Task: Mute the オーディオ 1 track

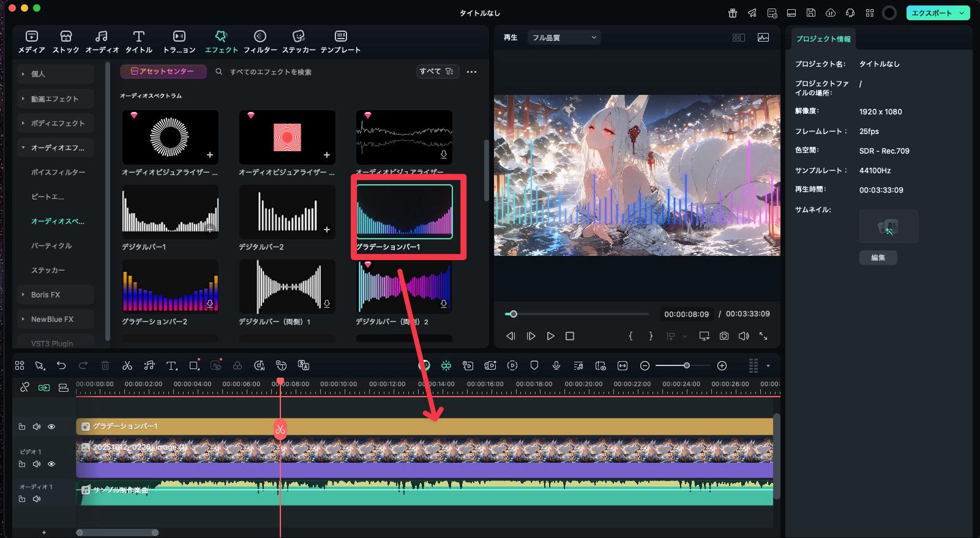Action: click(37, 499)
